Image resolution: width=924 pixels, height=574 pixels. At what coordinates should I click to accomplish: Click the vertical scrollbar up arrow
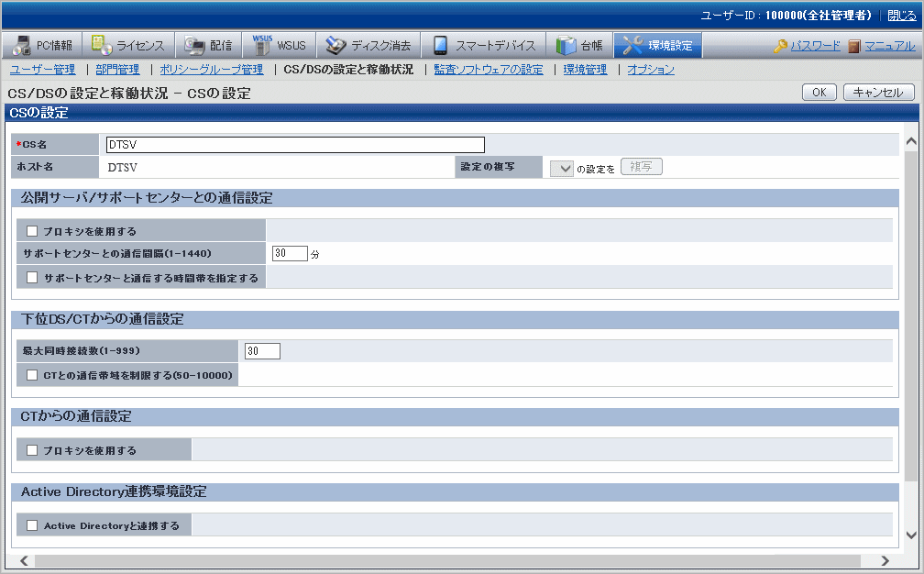[911, 141]
